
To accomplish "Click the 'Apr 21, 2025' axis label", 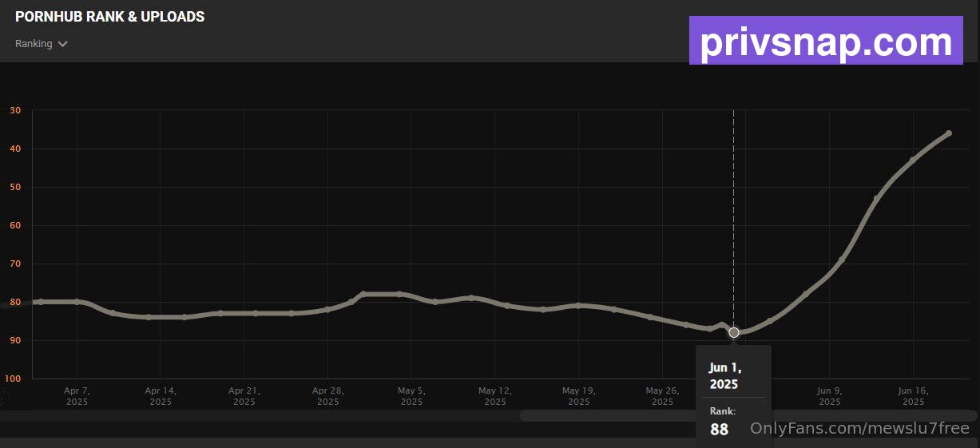I will coord(244,396).
